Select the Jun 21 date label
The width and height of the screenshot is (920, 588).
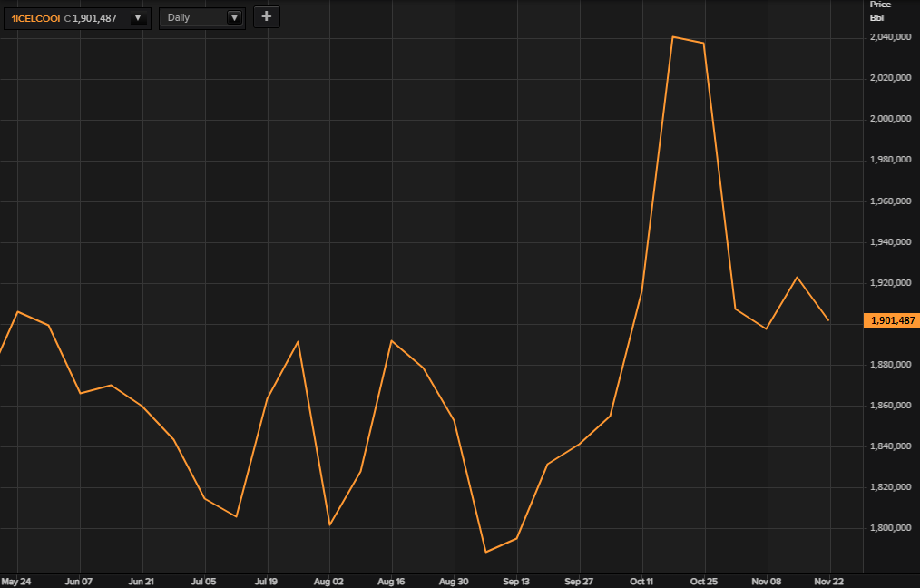tap(142, 582)
